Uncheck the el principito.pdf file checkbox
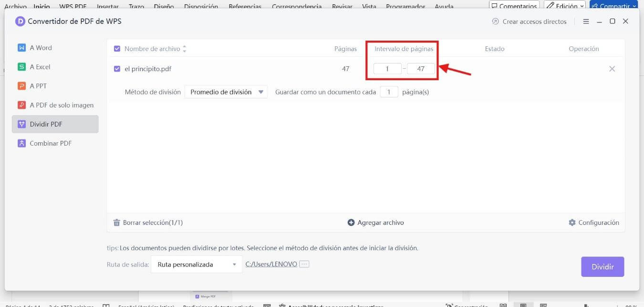 pos(116,68)
